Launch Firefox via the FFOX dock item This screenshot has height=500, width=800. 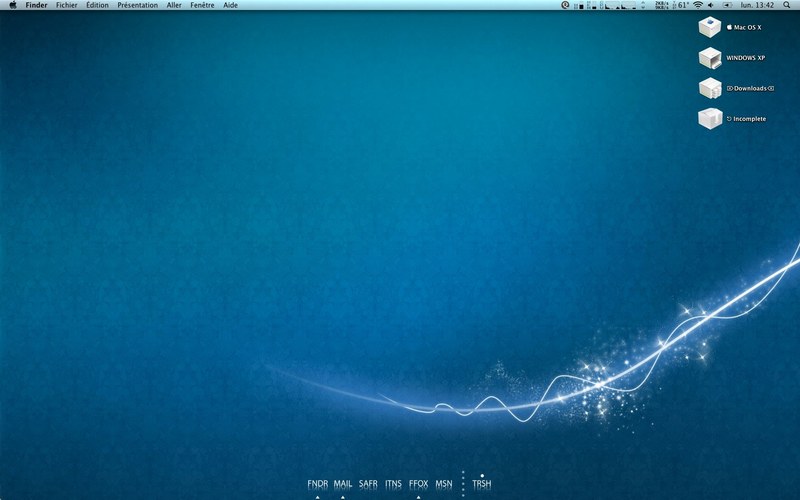418,484
